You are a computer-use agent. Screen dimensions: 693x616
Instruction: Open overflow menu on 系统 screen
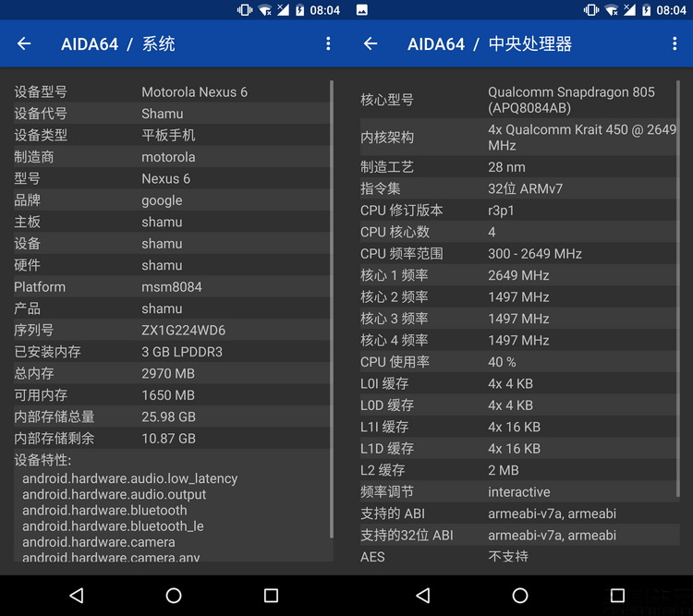[x=328, y=43]
